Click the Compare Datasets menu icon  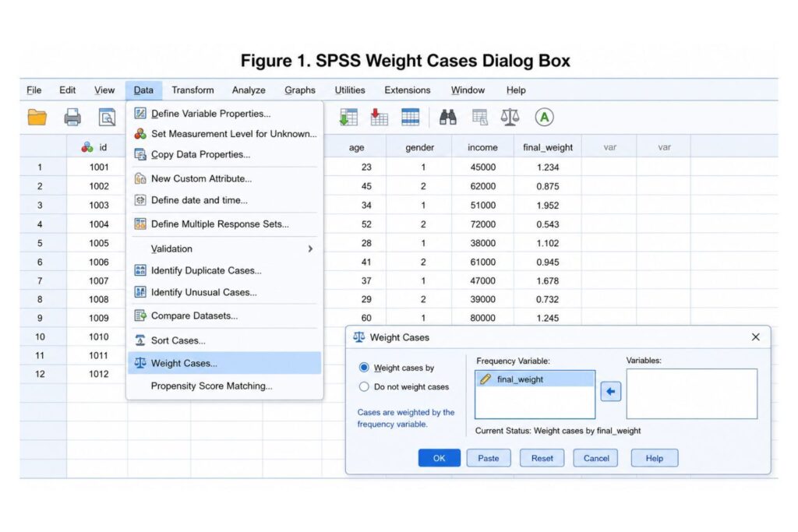tap(140, 315)
